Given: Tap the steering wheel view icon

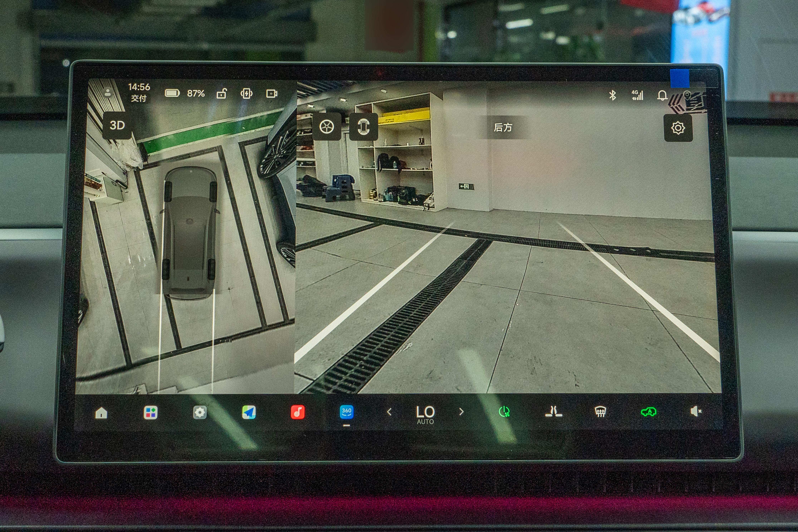Looking at the screenshot, I should pos(326,127).
